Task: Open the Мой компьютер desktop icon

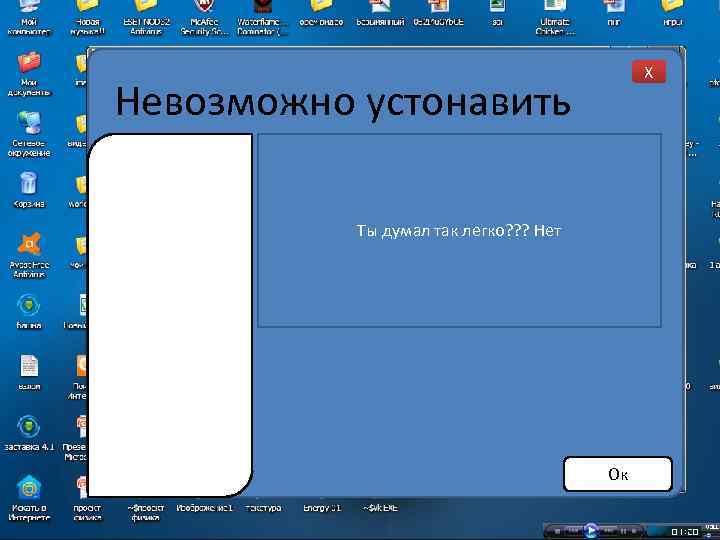Action: (x=29, y=17)
